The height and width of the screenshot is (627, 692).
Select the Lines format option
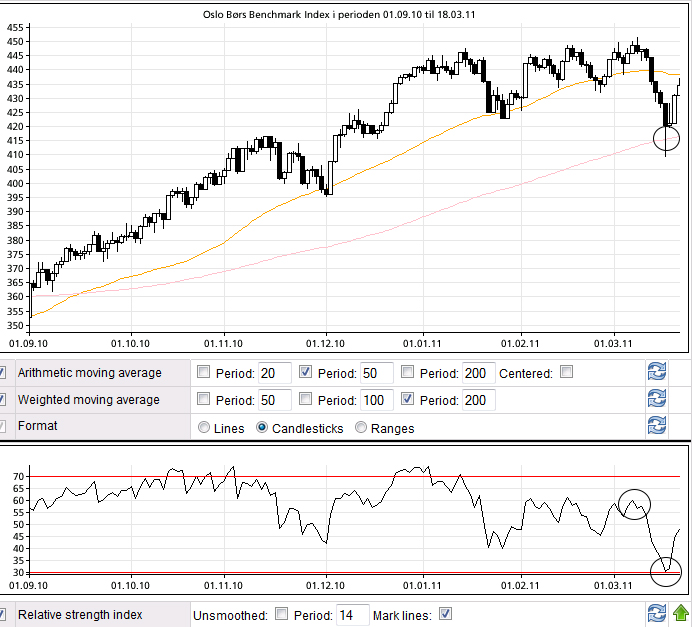click(205, 428)
